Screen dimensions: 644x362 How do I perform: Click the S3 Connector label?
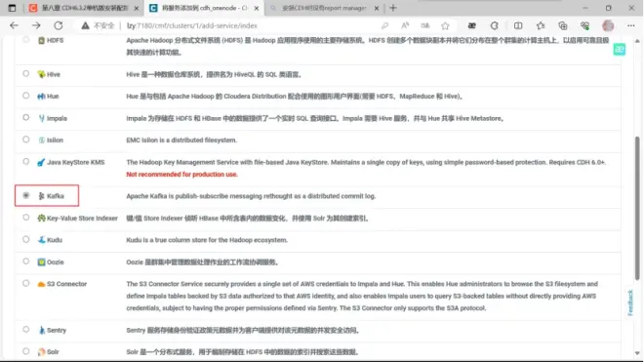tap(66, 284)
